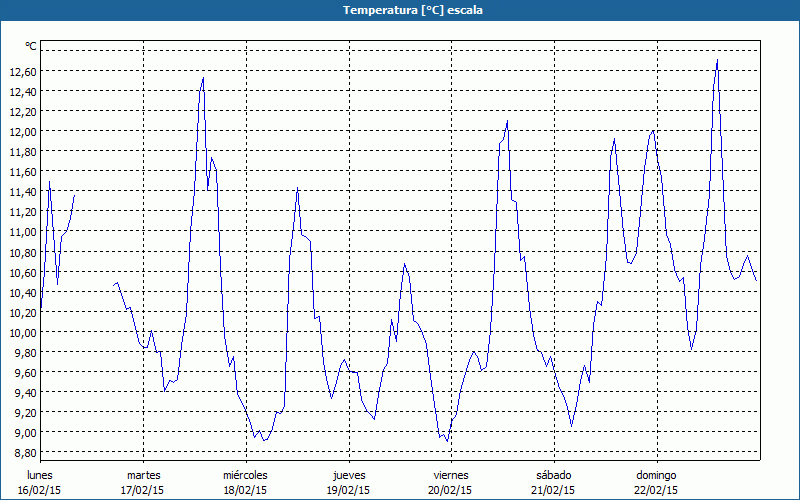Select the lunes day label
This screenshot has width=800, height=500.
[x=40, y=474]
